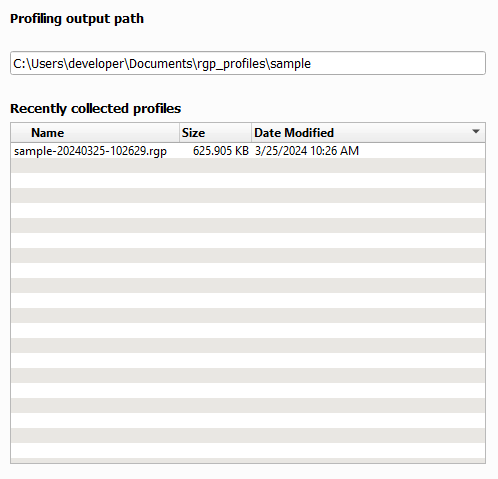Sort profiles by the Size column header
The width and height of the screenshot is (498, 479).
click(215, 133)
